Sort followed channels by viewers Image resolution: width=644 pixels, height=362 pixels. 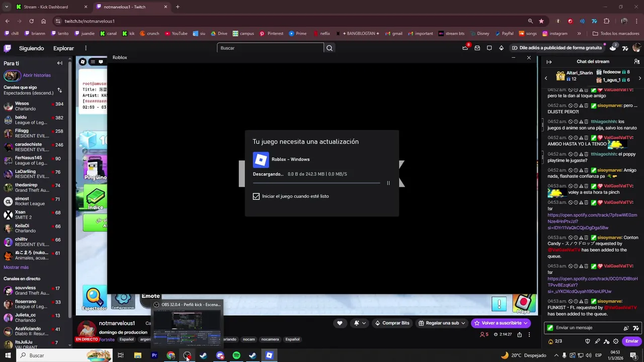59,90
